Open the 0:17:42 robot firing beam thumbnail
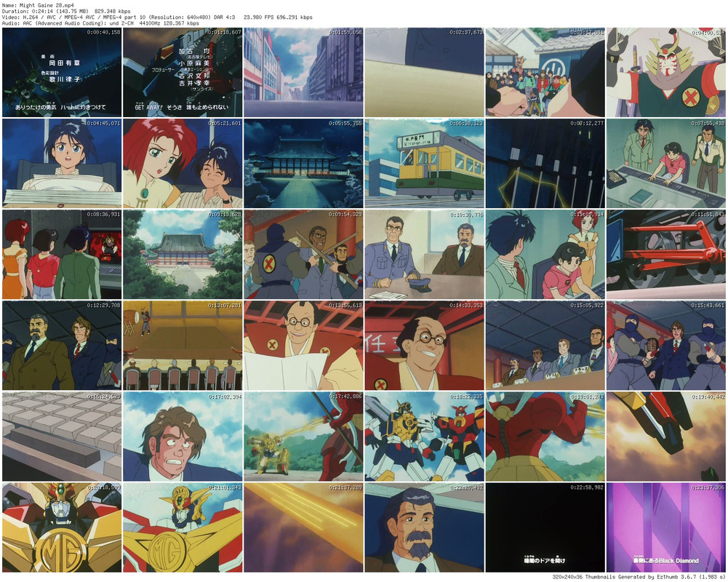 (x=304, y=436)
